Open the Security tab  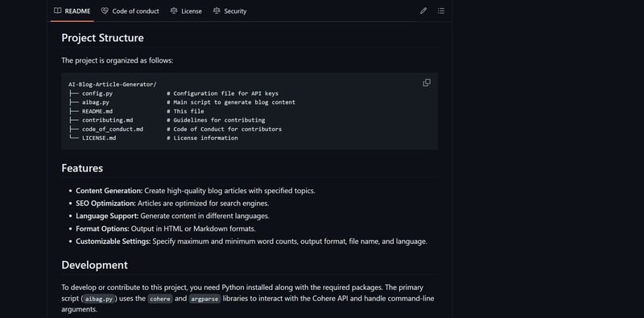pos(229,11)
